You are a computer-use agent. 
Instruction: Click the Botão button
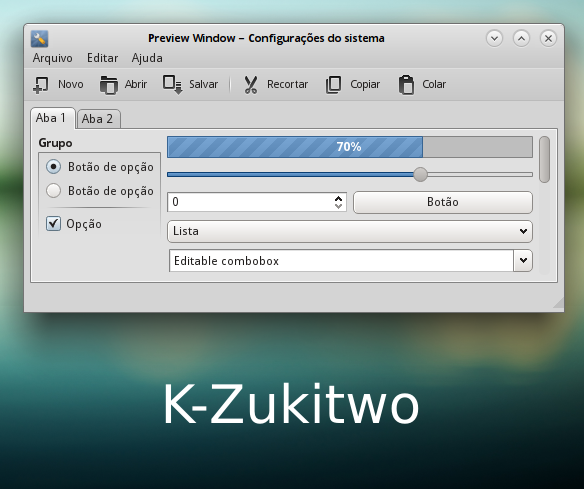click(x=443, y=202)
